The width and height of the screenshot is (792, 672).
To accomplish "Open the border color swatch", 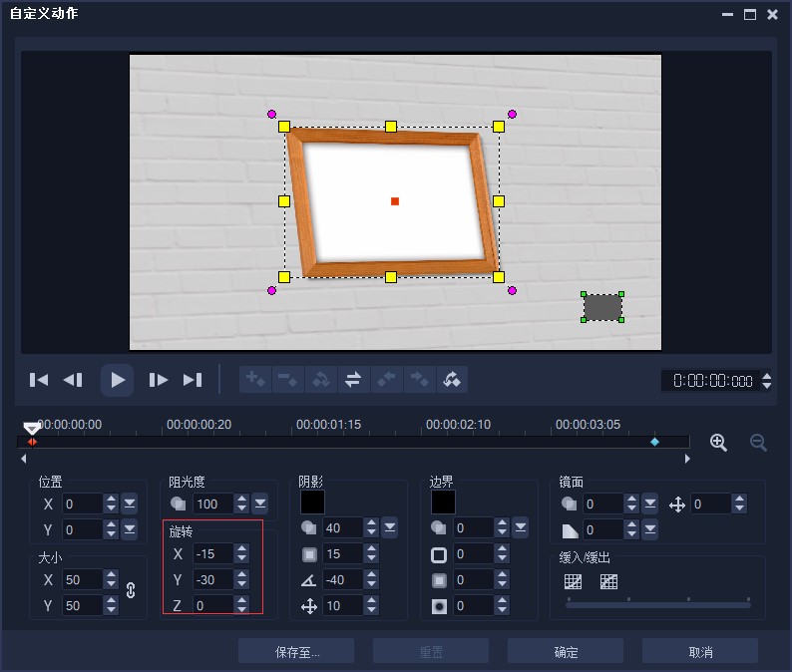I will pos(443,503).
